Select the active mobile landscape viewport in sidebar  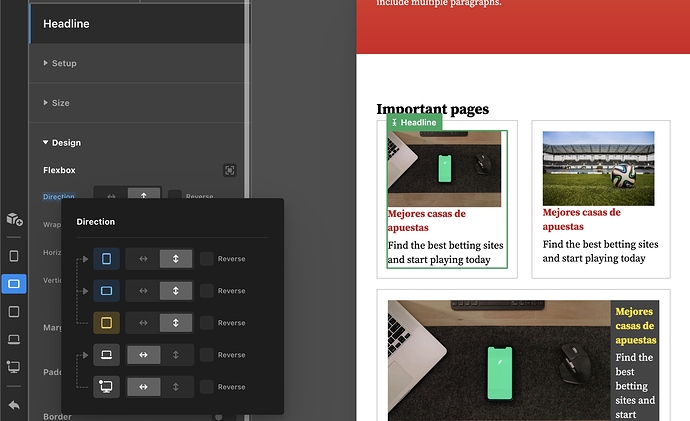(x=14, y=284)
